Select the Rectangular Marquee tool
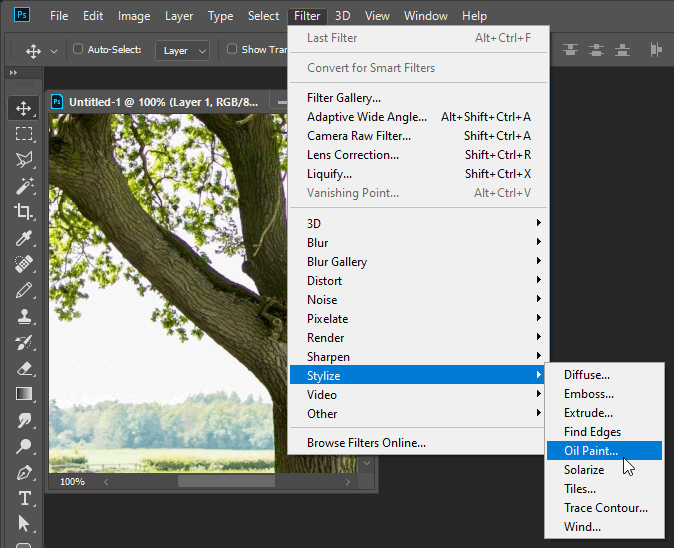 24,134
